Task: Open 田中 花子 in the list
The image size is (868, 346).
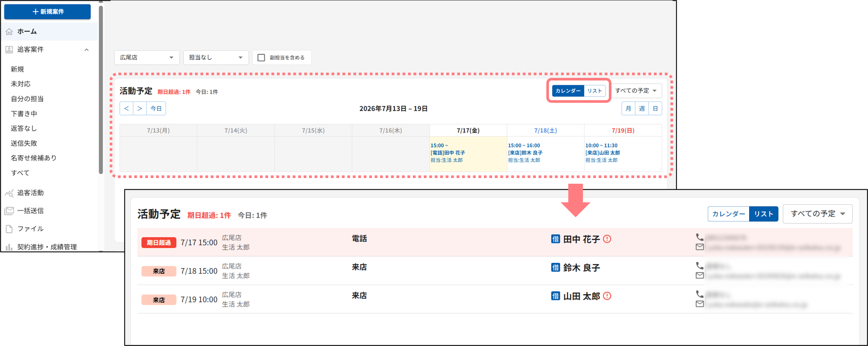Action: (581, 239)
